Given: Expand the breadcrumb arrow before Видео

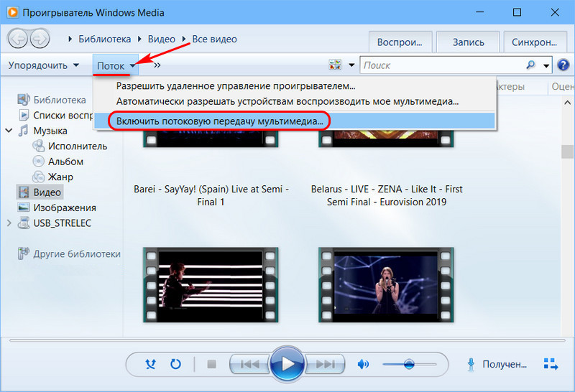Looking at the screenshot, I should [139, 39].
